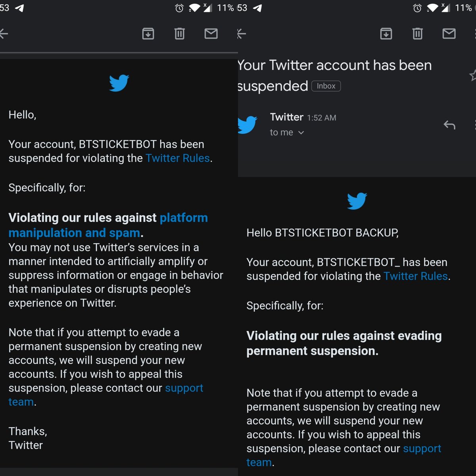The width and height of the screenshot is (476, 476).
Task: Open the Inbox label tag
Action: (326, 86)
